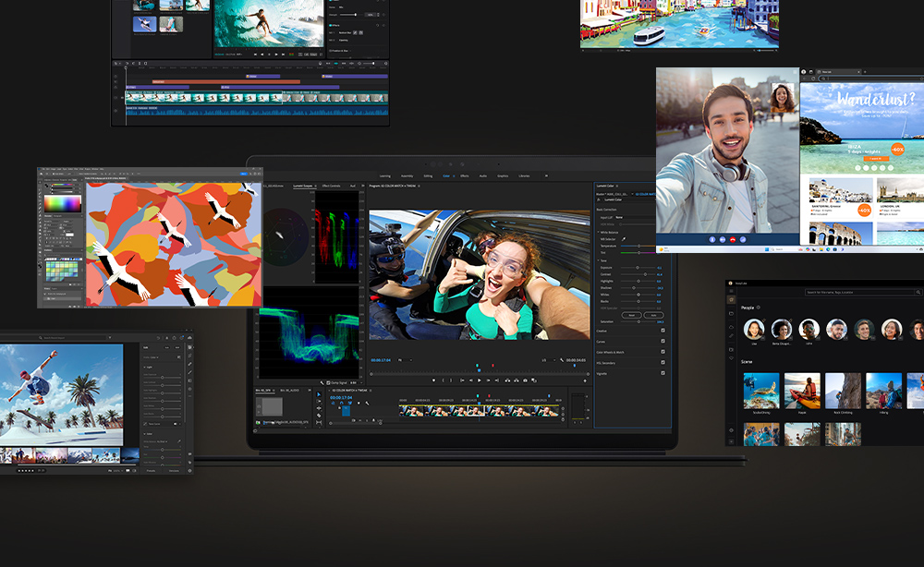Disable the Curves section checkbox
This screenshot has width=924, height=567.
[x=663, y=341]
